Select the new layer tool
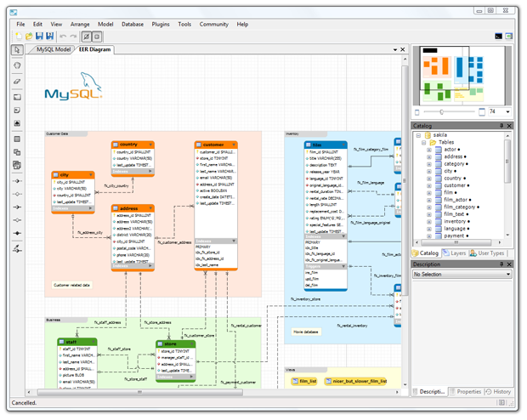This screenshot has width=527, height=420. [x=17, y=97]
